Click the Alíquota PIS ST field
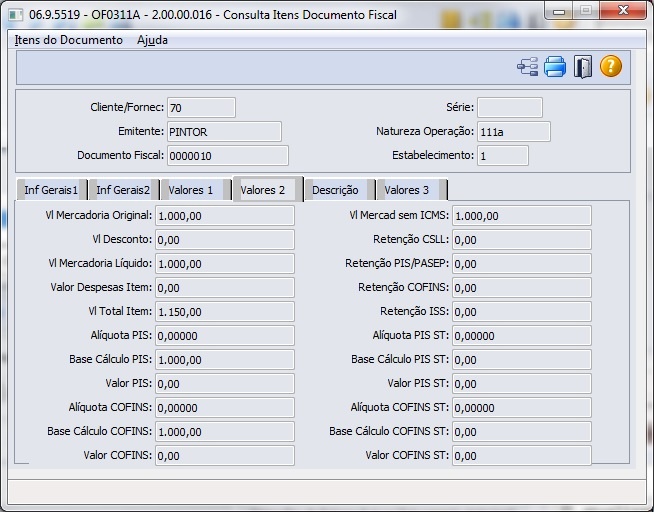654x512 pixels. 522,336
